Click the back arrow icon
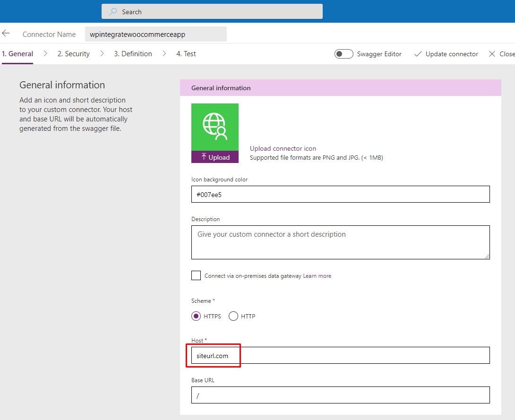The image size is (515, 420). 6,33
